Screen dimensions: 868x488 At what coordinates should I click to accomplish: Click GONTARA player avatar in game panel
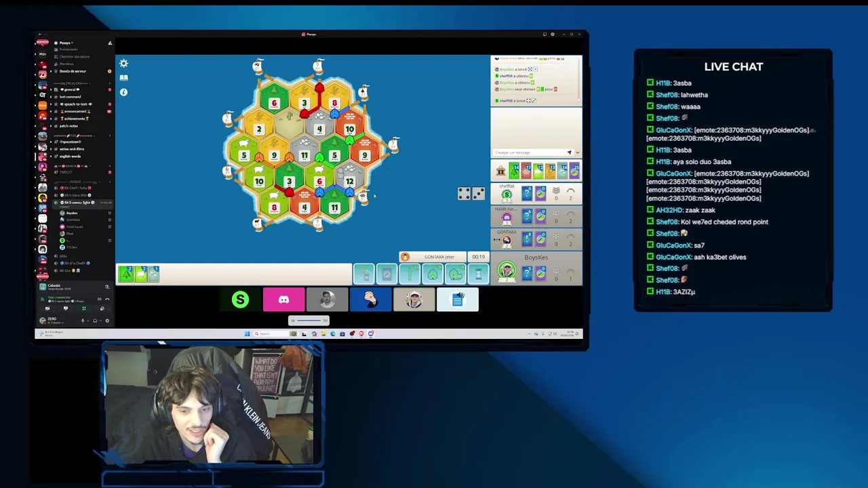click(x=507, y=240)
